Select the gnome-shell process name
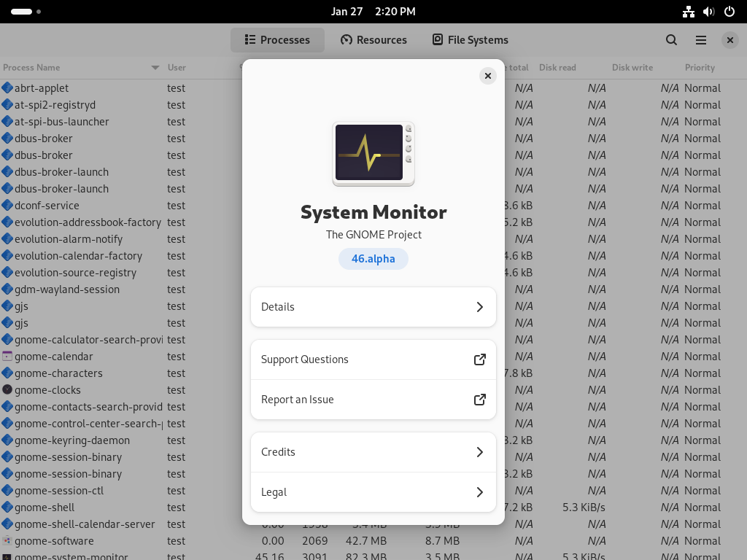The width and height of the screenshot is (747, 560). coord(44,507)
